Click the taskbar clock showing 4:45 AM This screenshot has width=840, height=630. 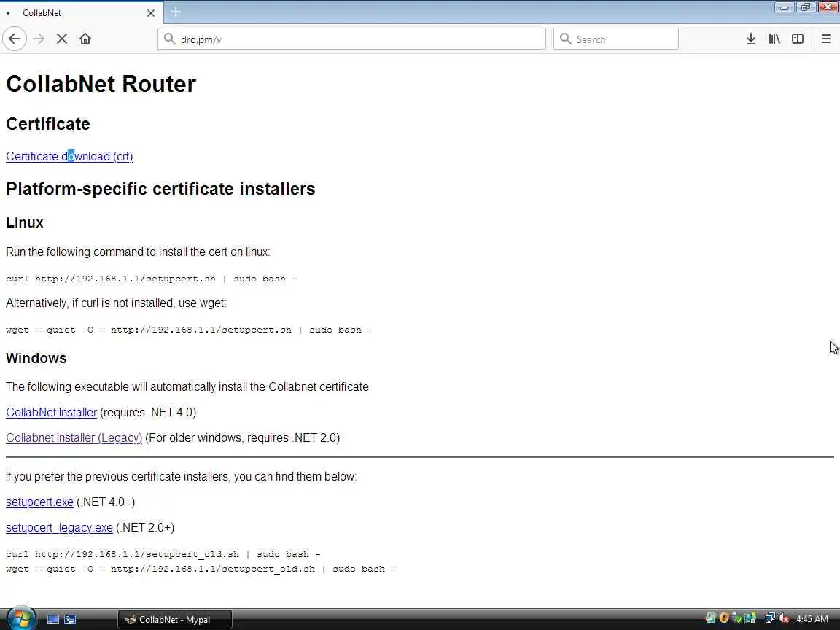coord(812,619)
